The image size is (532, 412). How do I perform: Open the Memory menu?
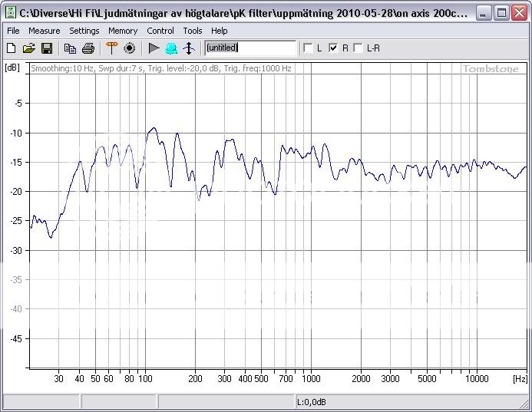[123, 31]
